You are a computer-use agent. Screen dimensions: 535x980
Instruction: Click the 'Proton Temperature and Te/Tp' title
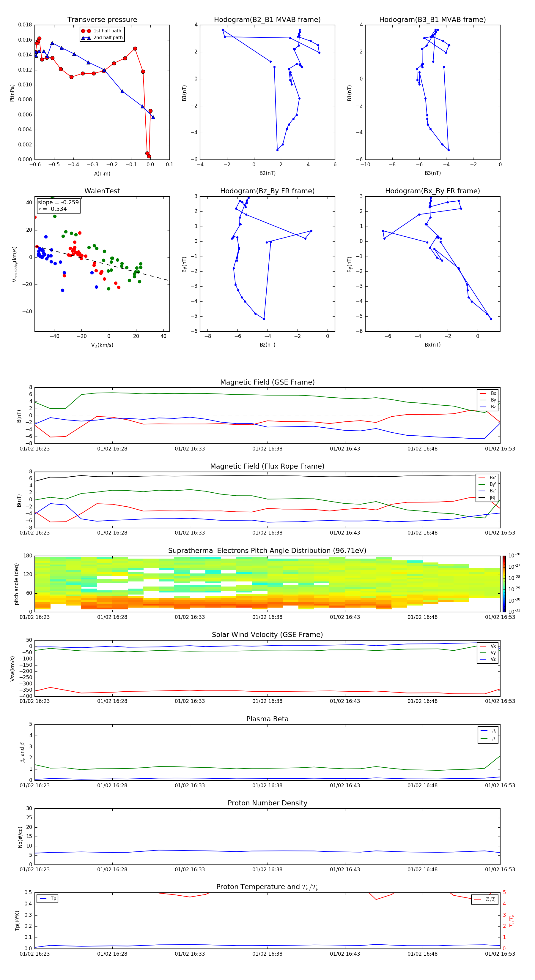coord(267,887)
